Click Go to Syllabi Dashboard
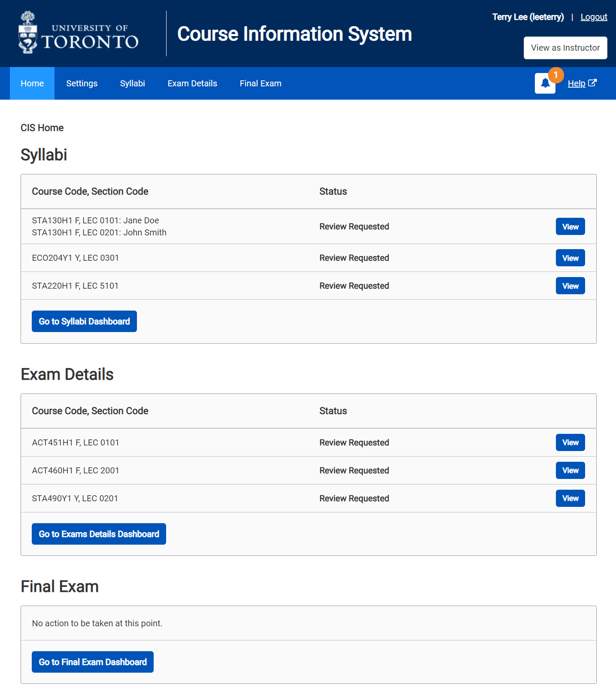This screenshot has height=692, width=616. coord(84,321)
